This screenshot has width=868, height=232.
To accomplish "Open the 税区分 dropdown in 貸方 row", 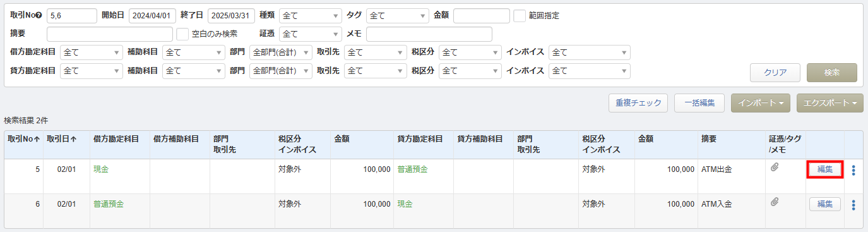I will (470, 71).
